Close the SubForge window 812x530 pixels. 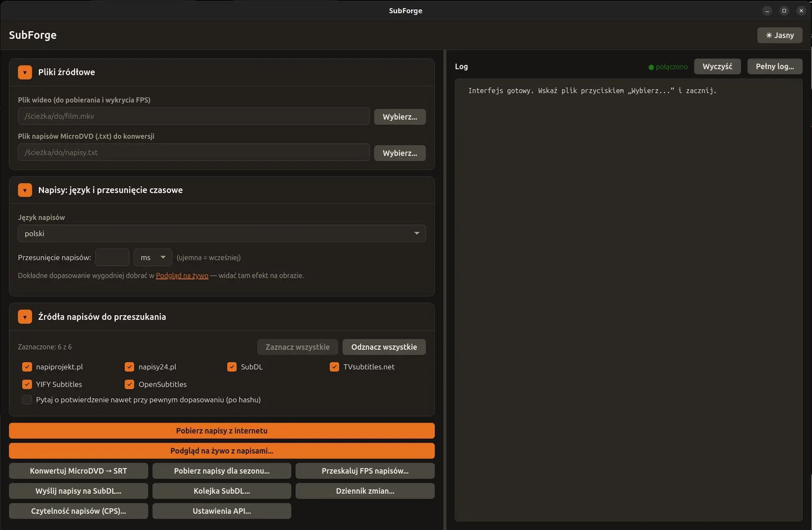[801, 11]
